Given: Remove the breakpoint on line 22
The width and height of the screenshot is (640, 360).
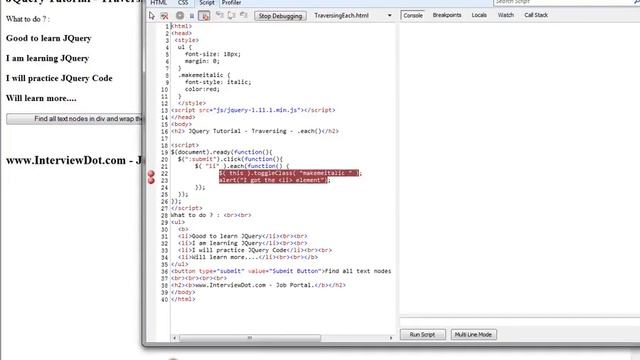Looking at the screenshot, I should click(x=151, y=173).
